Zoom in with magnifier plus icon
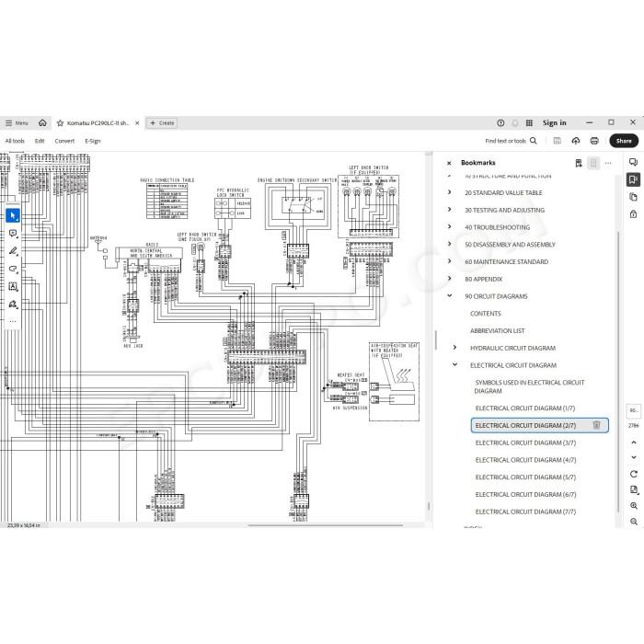This screenshot has width=644, height=644. point(633,506)
